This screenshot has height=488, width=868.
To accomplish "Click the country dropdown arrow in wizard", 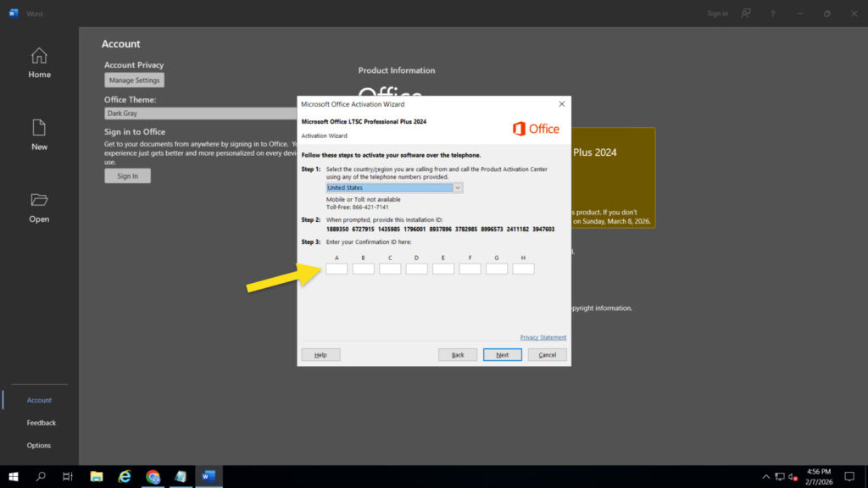I will click(458, 187).
